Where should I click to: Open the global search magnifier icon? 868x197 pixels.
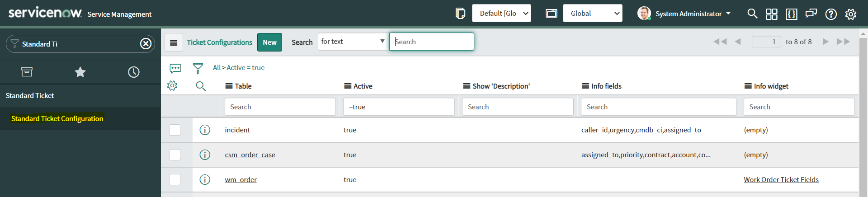[752, 14]
